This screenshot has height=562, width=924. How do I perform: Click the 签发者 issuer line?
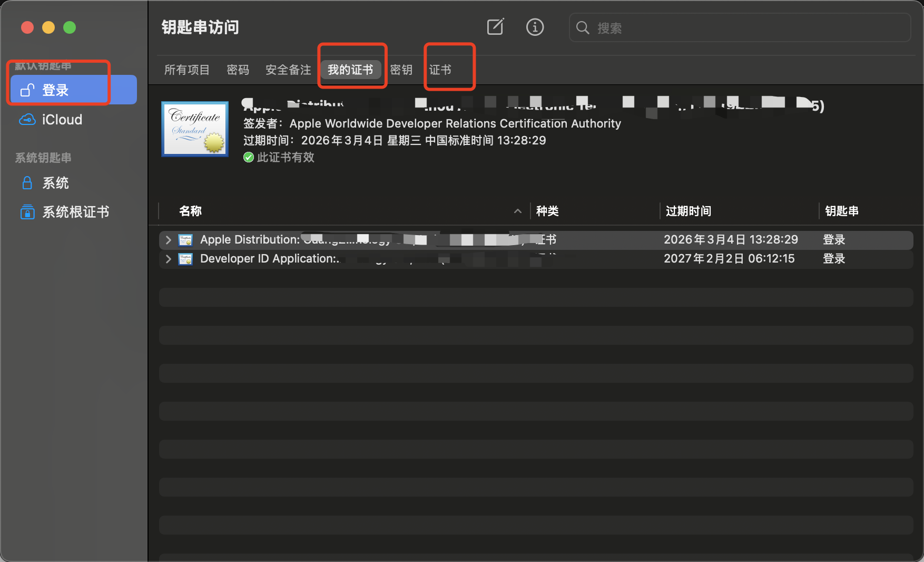(x=432, y=123)
